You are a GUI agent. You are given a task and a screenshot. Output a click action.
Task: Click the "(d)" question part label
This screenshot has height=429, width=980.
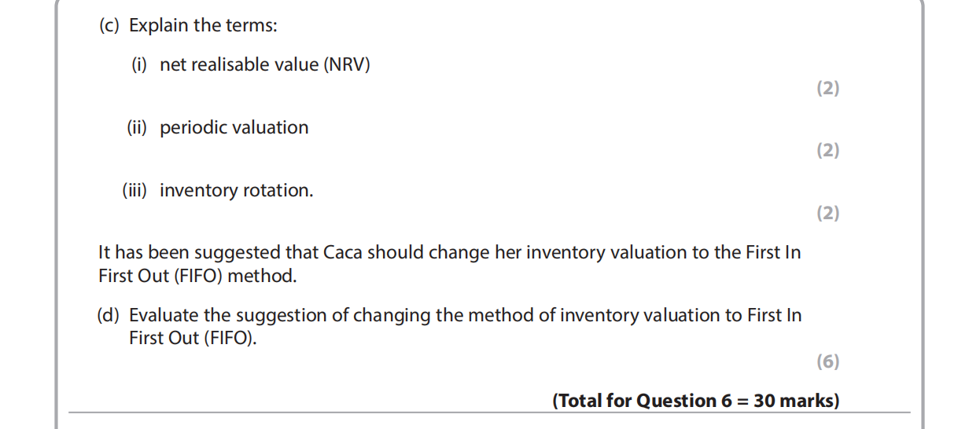pyautogui.click(x=109, y=315)
